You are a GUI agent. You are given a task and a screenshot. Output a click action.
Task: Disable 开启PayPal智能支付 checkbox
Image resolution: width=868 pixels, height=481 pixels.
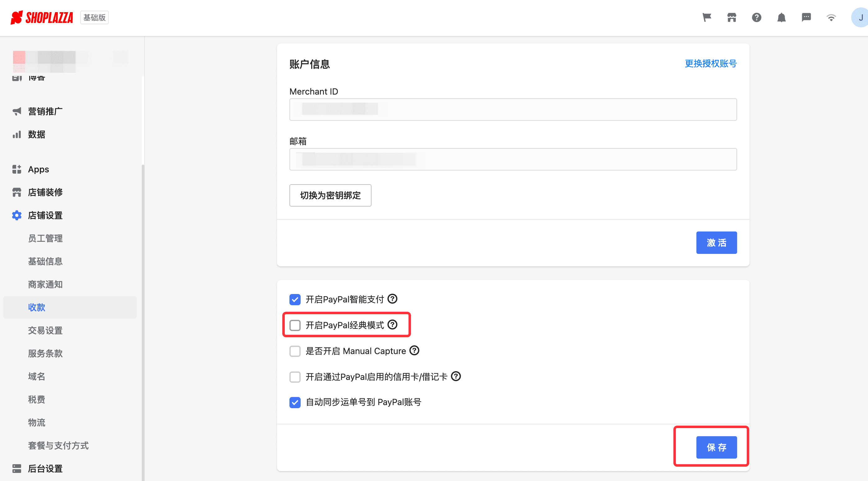295,299
